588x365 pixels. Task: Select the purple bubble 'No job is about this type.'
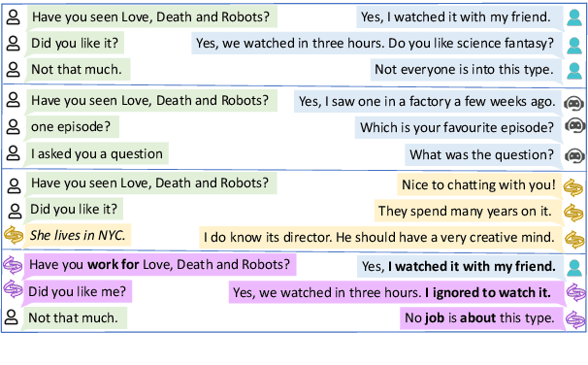pos(481,318)
